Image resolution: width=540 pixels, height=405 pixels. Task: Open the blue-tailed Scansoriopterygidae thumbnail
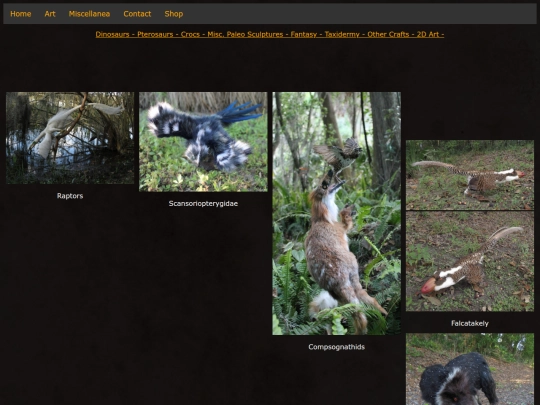click(203, 142)
